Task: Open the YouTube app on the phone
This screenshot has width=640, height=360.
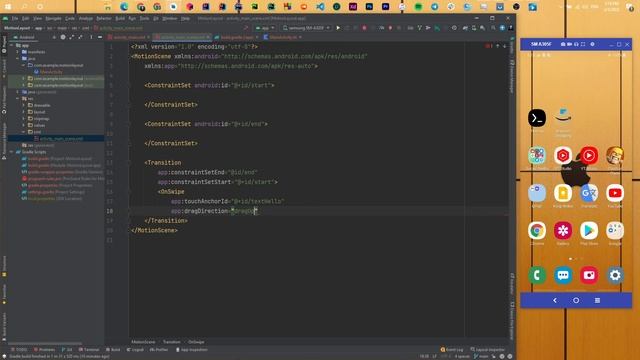Action: point(615,193)
